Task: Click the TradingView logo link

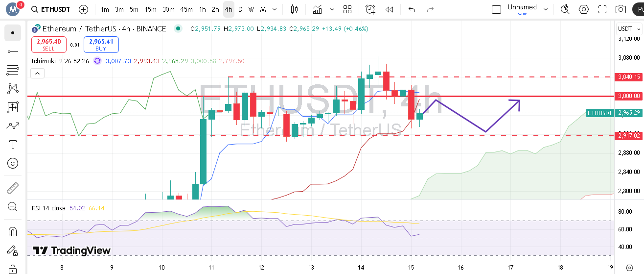Action: pyautogui.click(x=71, y=250)
